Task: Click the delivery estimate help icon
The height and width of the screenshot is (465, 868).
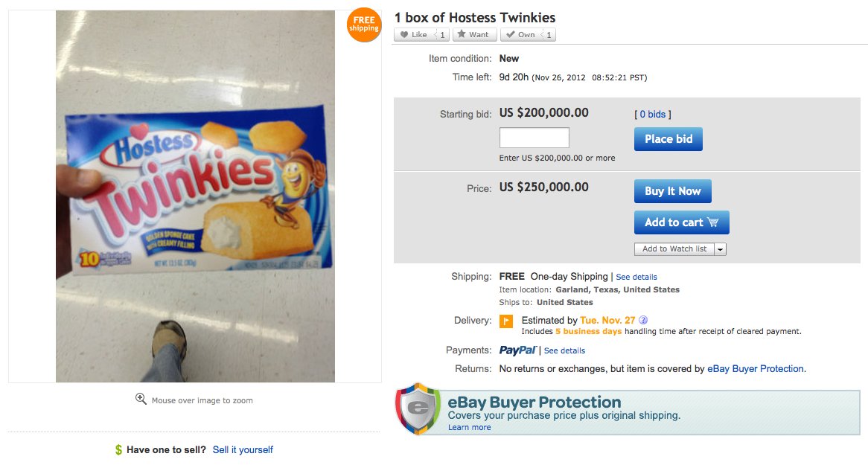Action: (643, 321)
